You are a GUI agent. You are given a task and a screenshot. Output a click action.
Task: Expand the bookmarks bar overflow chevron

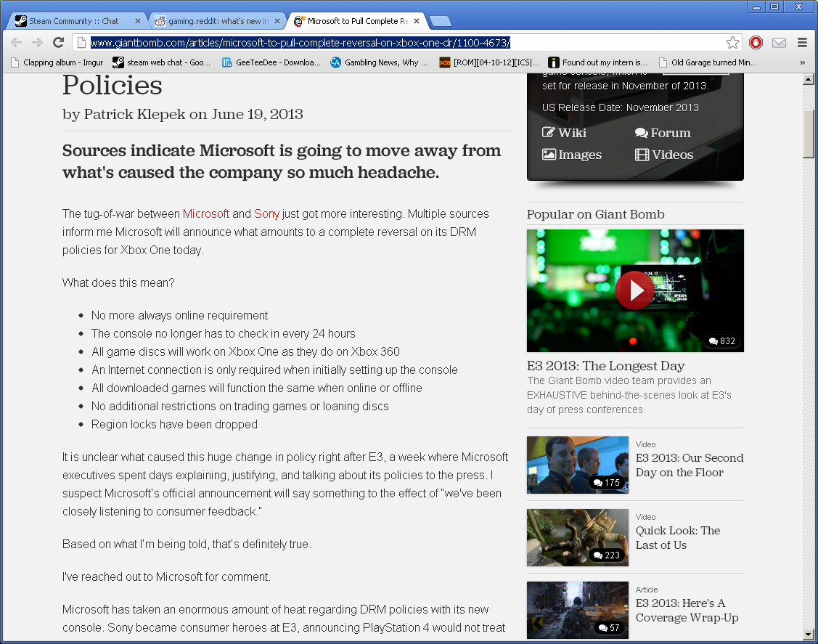802,62
